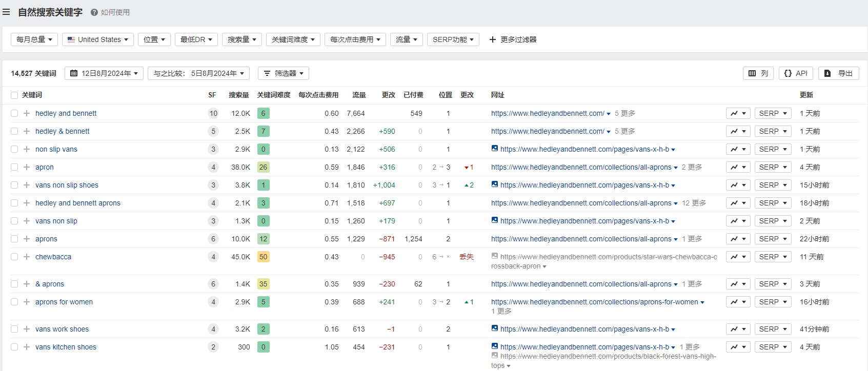This screenshot has height=371, width=868.
Task: Tick checkbox for vans non slip shoes
Action: (14, 185)
